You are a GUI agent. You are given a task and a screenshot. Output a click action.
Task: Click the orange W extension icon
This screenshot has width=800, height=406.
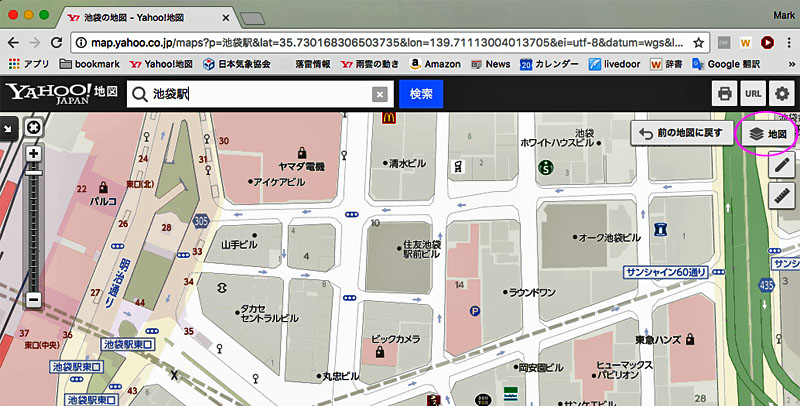[x=745, y=43]
